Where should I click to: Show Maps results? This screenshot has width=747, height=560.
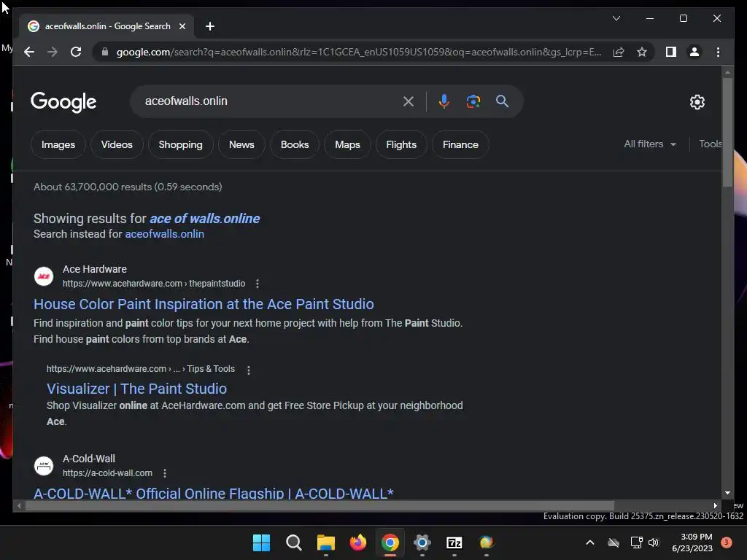click(347, 144)
